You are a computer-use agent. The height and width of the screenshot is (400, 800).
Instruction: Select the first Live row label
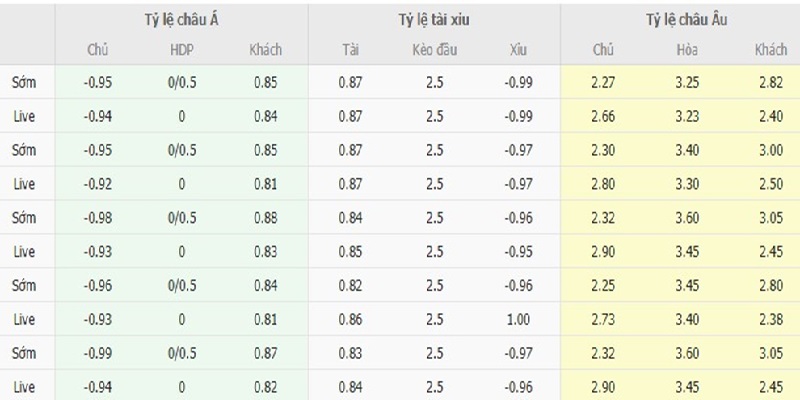point(24,116)
